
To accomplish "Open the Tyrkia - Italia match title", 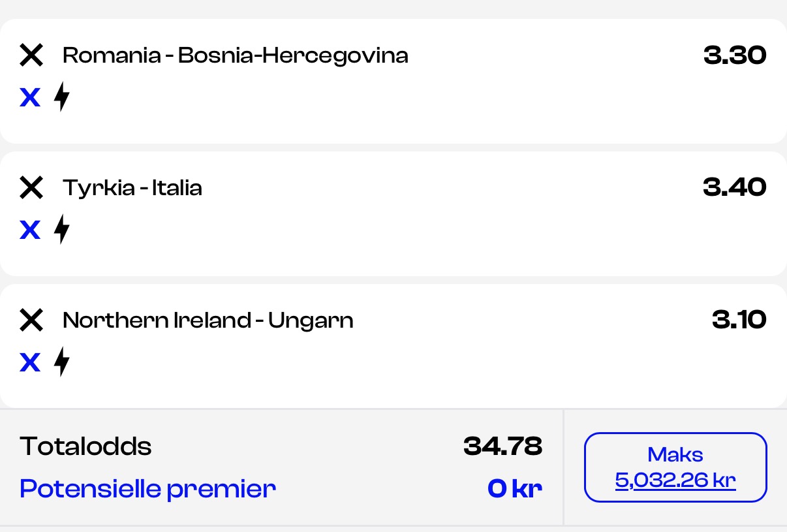I will click(132, 188).
